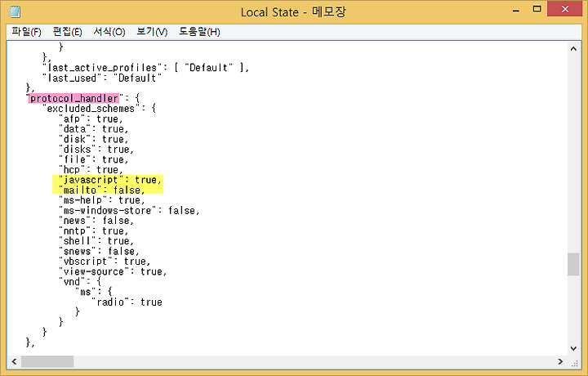The height and width of the screenshot is (376, 588).
Task: Click the horizontal scrollbar left arrow
Action: click(x=14, y=361)
